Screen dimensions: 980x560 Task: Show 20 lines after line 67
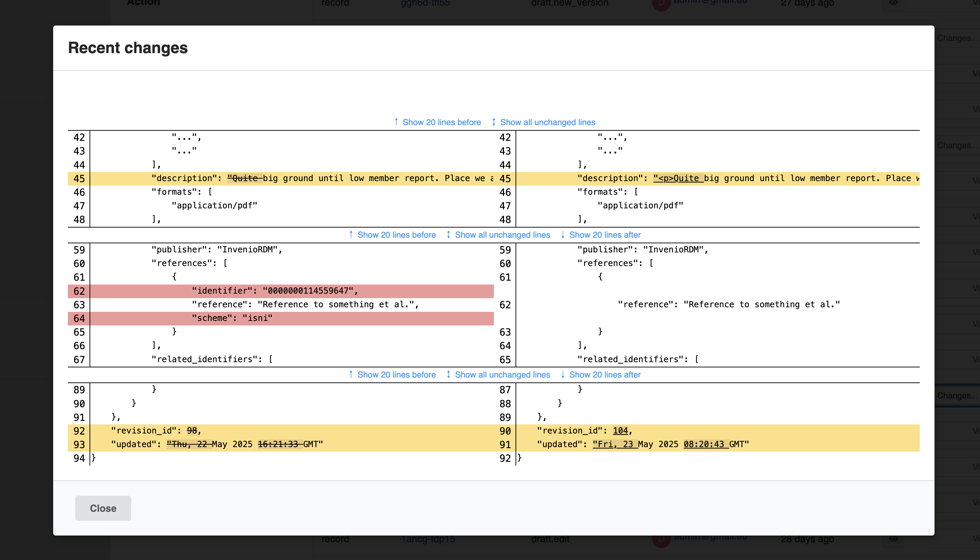pos(600,375)
